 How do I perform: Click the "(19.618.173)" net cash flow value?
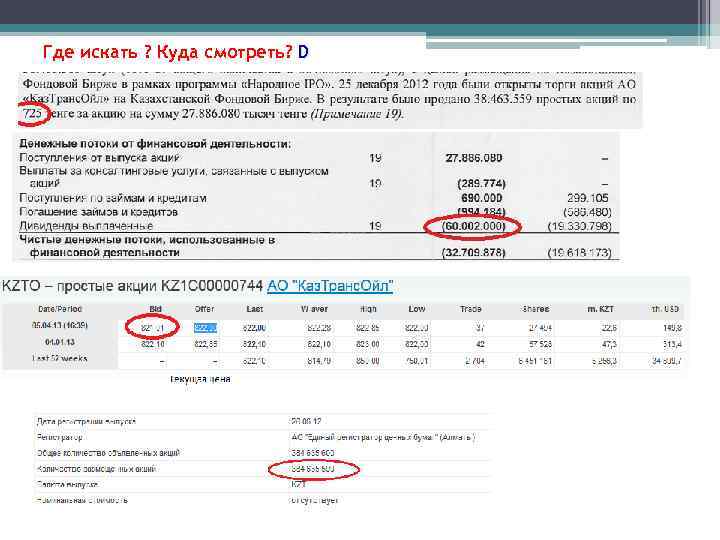579,253
